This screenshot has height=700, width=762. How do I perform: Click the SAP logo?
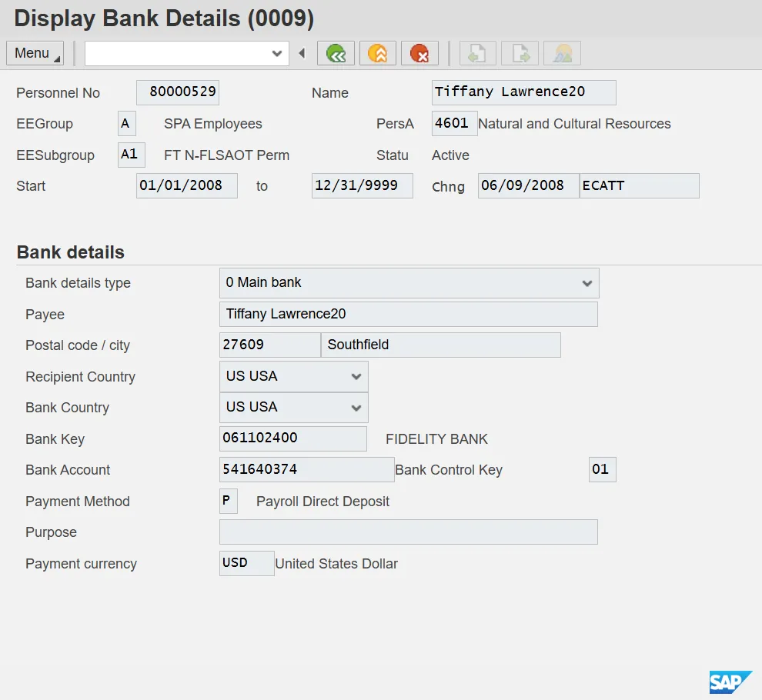(x=730, y=682)
